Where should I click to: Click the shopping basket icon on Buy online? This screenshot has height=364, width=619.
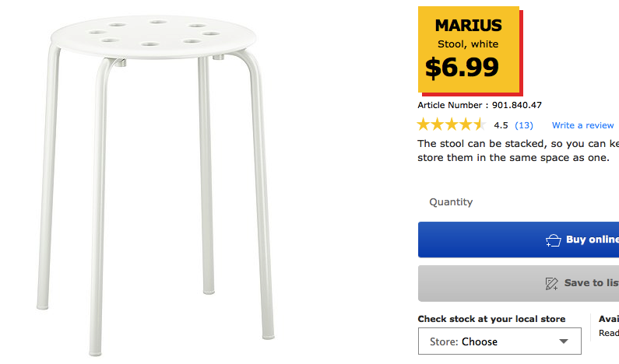point(554,240)
